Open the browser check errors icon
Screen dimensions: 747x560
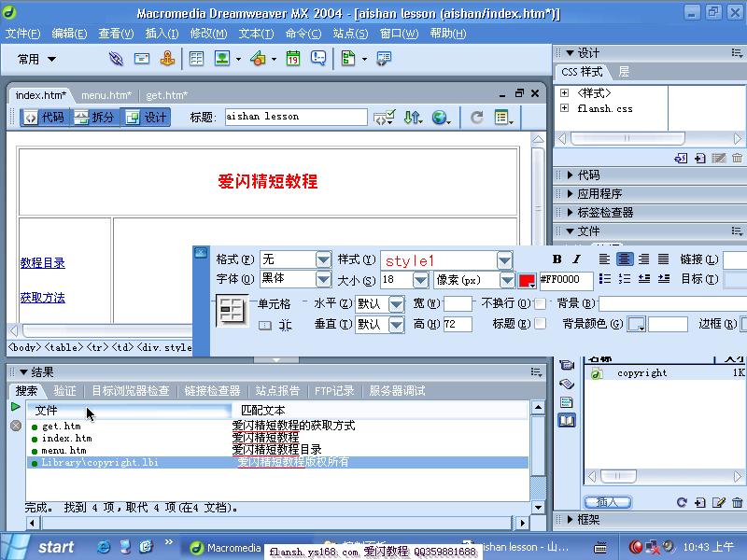point(384,118)
